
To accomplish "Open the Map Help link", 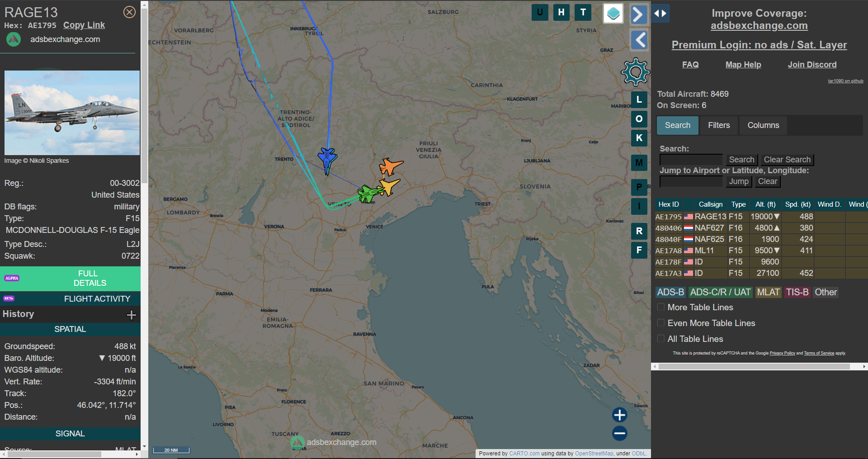I will click(743, 65).
